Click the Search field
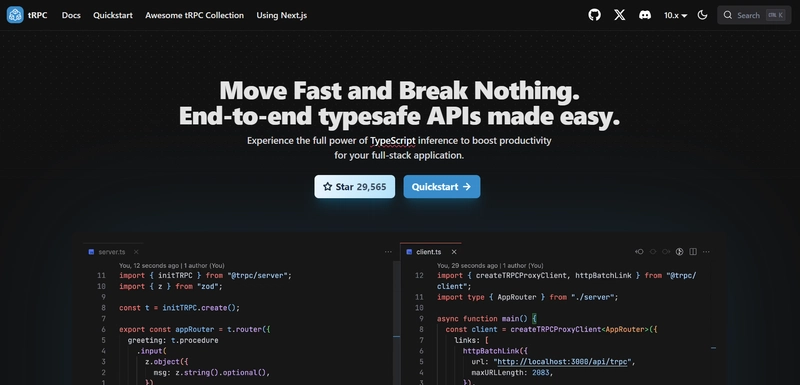800x385 pixels. (x=754, y=15)
